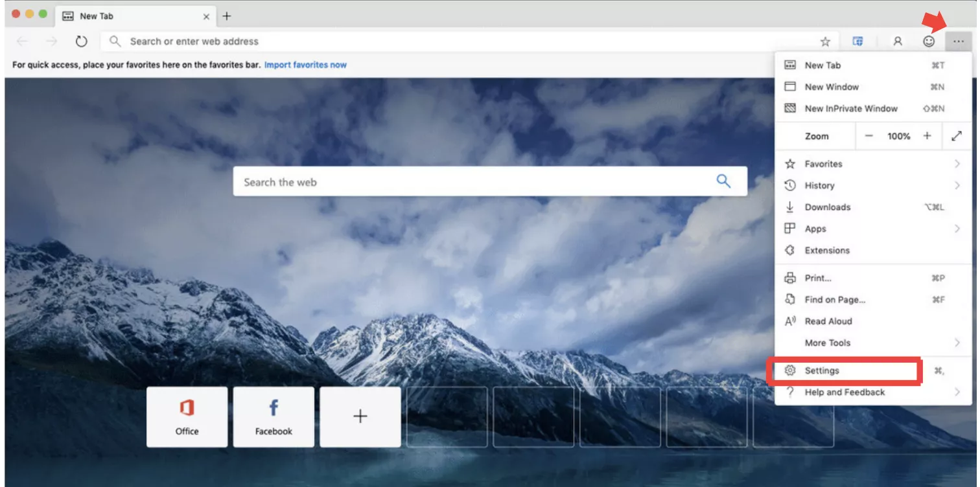Viewport: 980px width, 487px height.
Task: Click the refresh page icon
Action: [x=81, y=41]
